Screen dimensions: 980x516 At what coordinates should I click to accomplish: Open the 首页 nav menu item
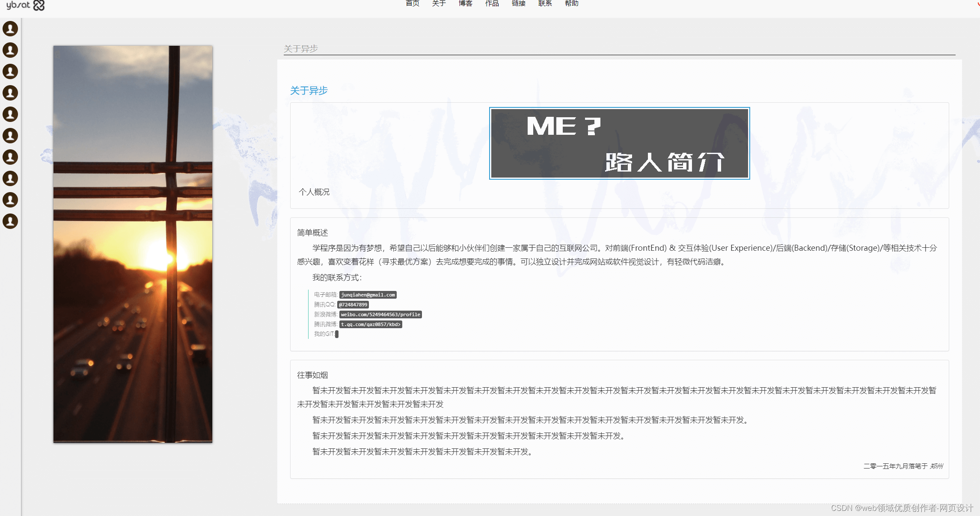[413, 3]
